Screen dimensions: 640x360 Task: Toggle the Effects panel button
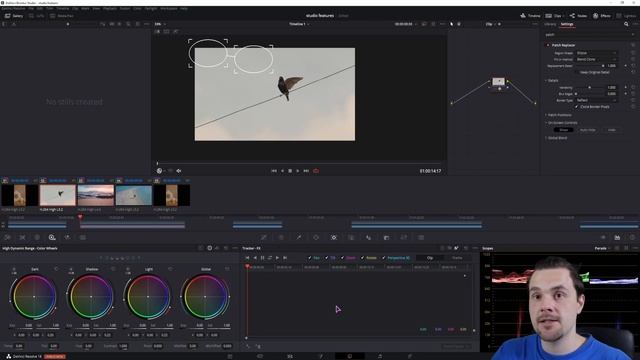602,16
